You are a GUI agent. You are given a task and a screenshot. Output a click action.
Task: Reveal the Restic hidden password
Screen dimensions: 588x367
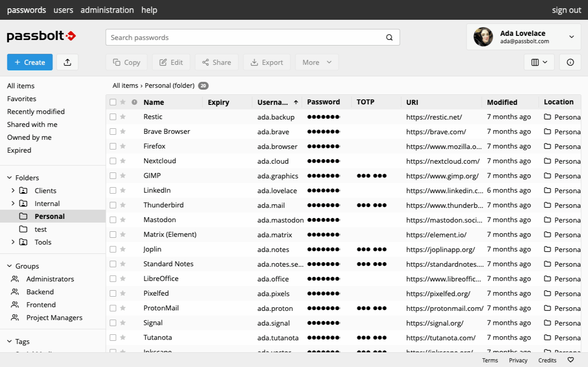pos(323,117)
